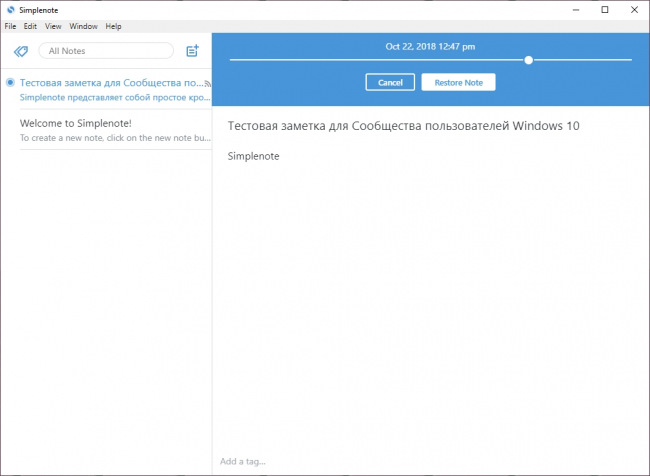The width and height of the screenshot is (650, 476).
Task: Click the Simplenote body text in the editor
Action: click(253, 156)
